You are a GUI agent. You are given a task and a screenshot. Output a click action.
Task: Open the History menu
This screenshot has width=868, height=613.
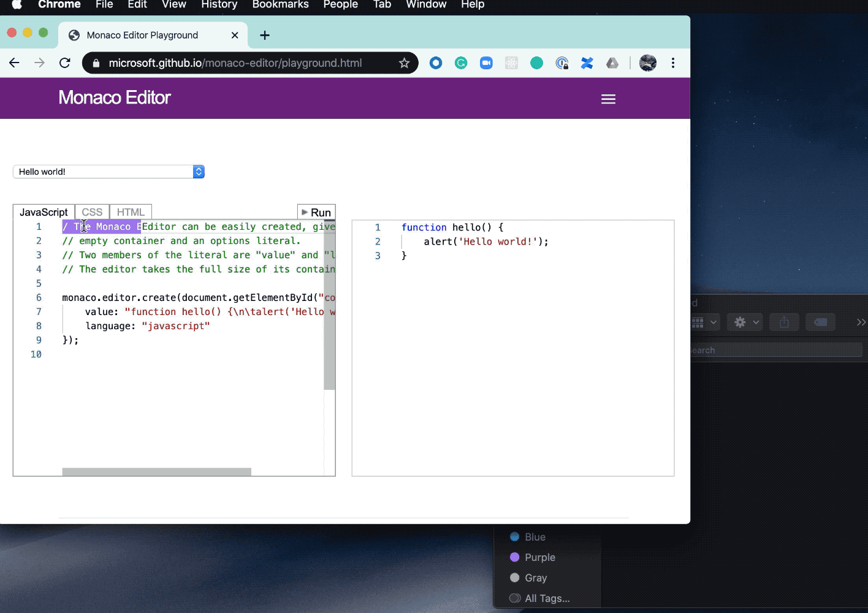click(219, 4)
